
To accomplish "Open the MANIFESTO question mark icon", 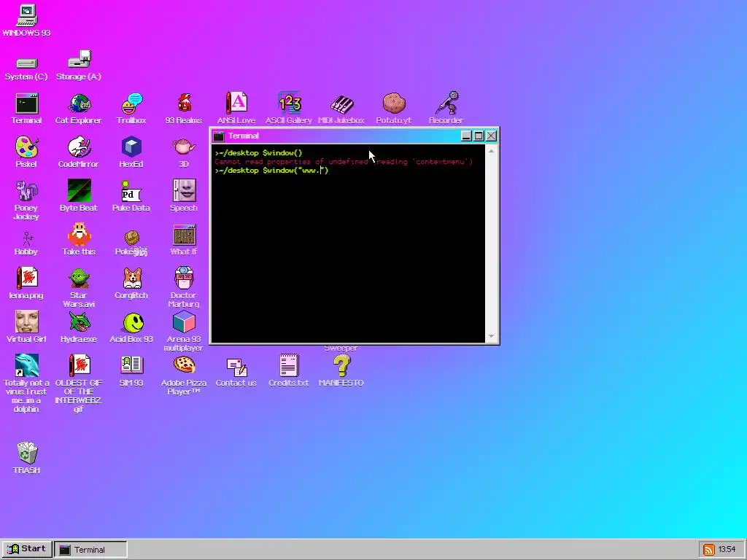I will (341, 370).
